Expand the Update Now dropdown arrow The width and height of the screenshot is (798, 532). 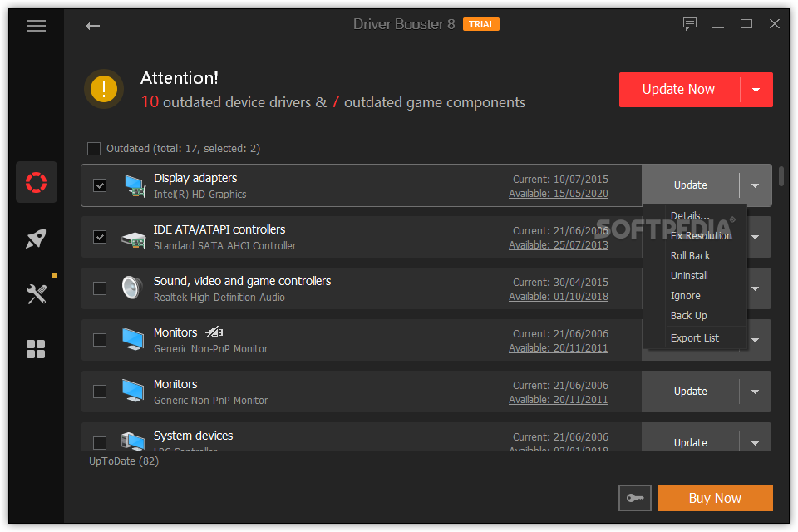coord(756,90)
